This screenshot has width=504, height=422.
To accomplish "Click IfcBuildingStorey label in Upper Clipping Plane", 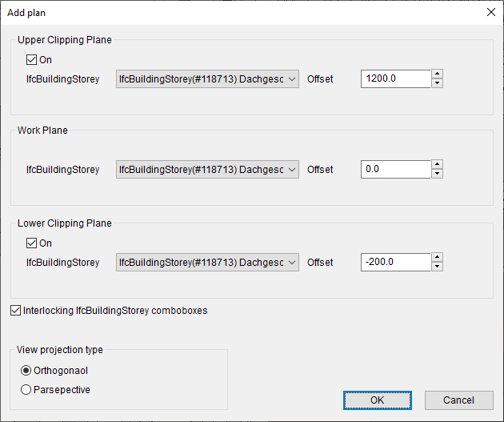I will click(x=63, y=79).
